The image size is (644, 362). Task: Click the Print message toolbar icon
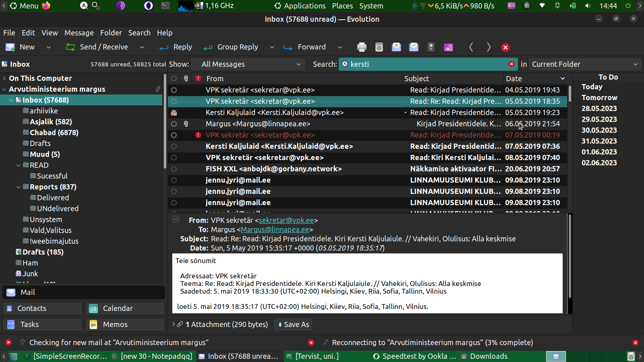(361, 47)
